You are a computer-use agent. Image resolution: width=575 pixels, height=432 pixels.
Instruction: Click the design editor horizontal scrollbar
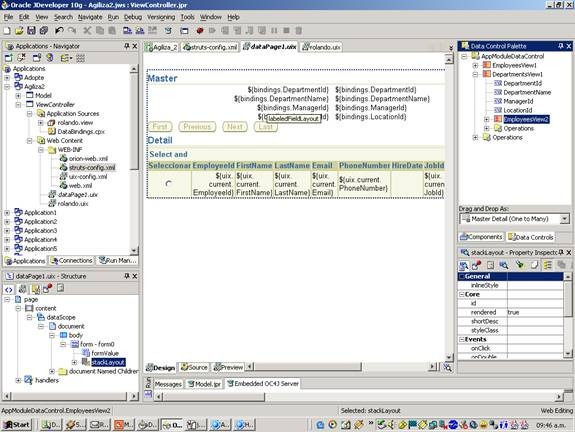307,366
